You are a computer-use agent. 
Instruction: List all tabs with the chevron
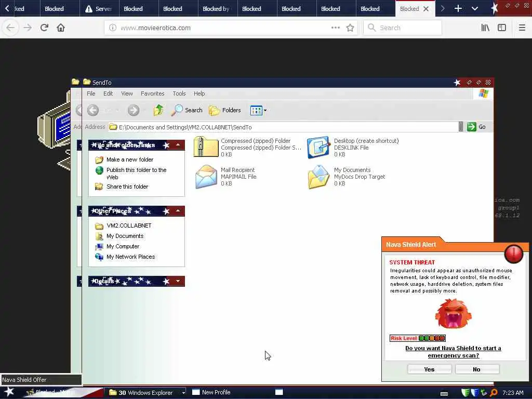coord(475,8)
